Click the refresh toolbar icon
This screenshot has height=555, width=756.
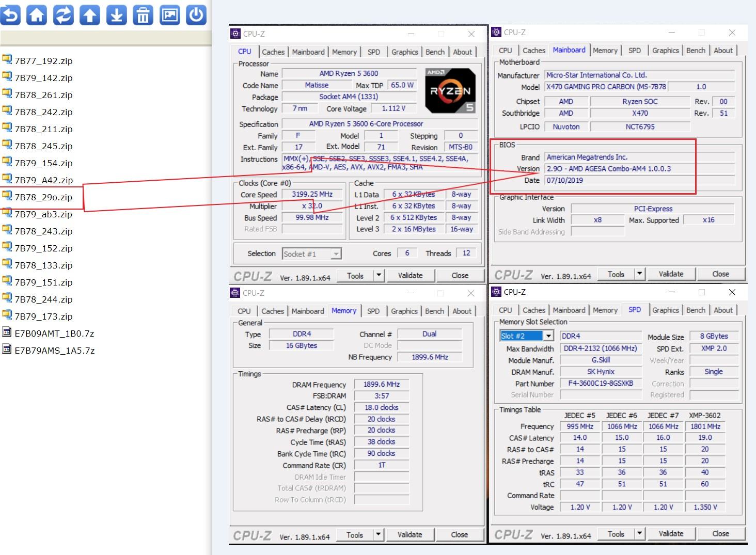(x=63, y=15)
